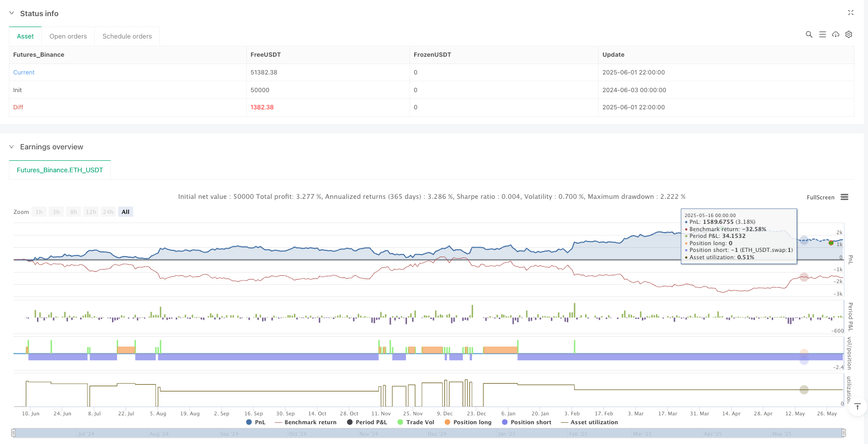Collapse the Earnings overview section
This screenshot has height=444, width=868.
pyautogui.click(x=12, y=147)
